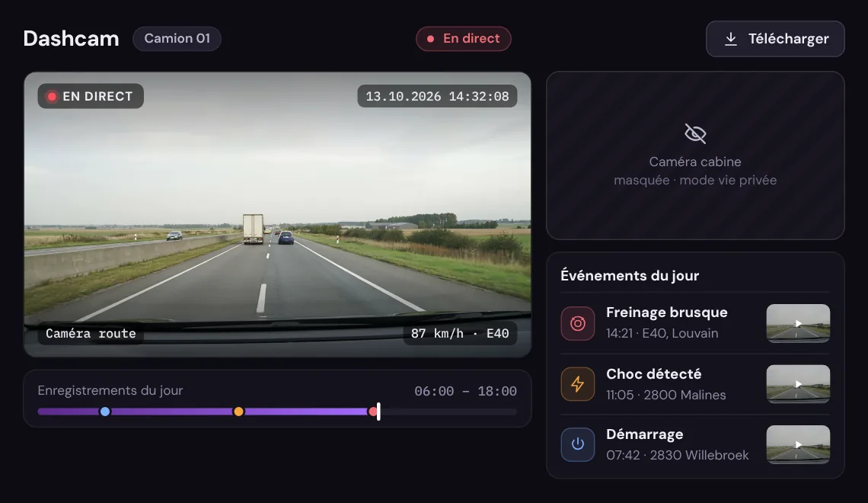Screen dimensions: 868x503
Task: Click the Caméra cabine masked text
Action: (695, 171)
